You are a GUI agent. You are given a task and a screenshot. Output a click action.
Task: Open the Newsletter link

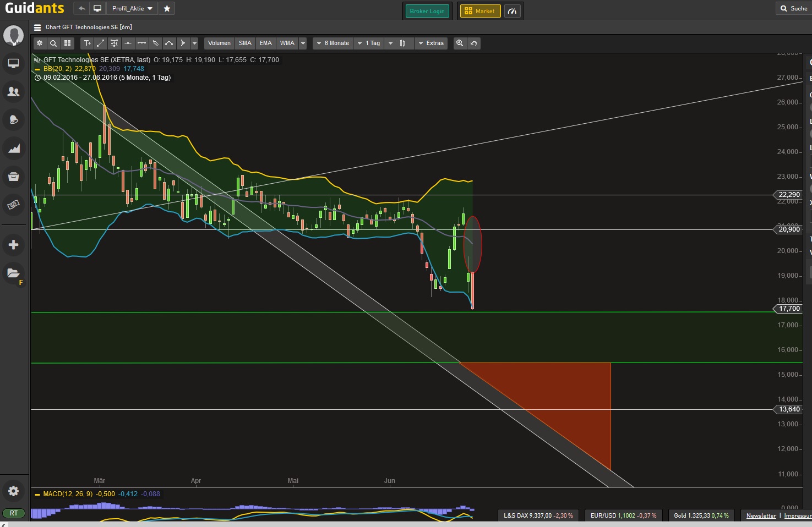click(761, 515)
